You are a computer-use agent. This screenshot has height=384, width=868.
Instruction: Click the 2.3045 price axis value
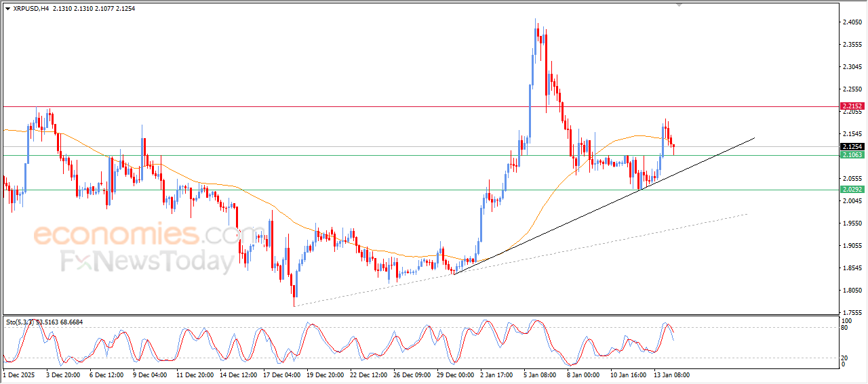click(852, 67)
